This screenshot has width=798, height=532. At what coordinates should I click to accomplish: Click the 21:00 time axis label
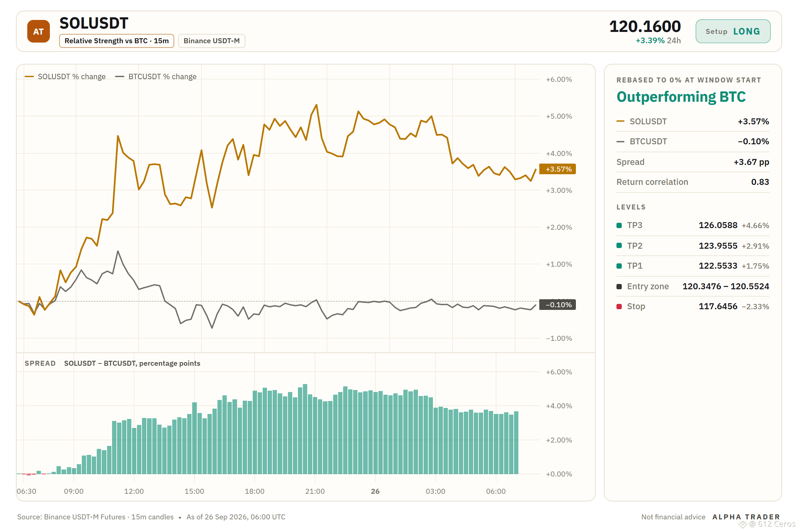point(315,491)
